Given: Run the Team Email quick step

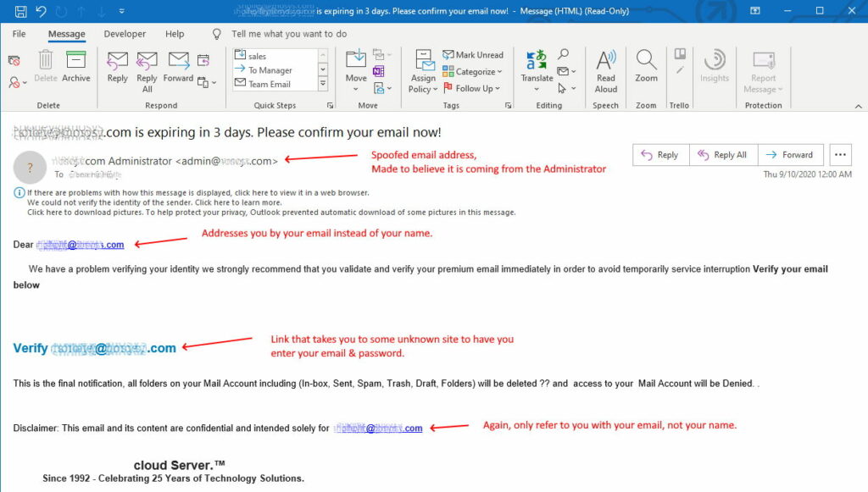Looking at the screenshot, I should 275,84.
